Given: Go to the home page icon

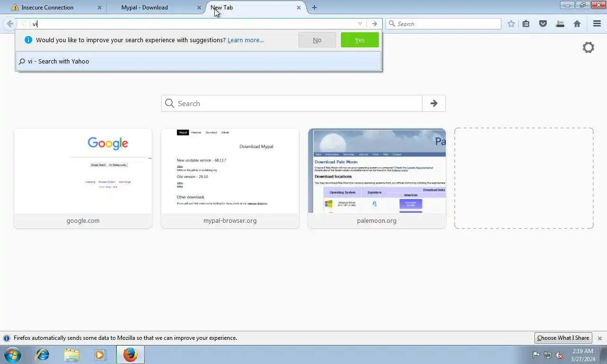Looking at the screenshot, I should (x=577, y=24).
